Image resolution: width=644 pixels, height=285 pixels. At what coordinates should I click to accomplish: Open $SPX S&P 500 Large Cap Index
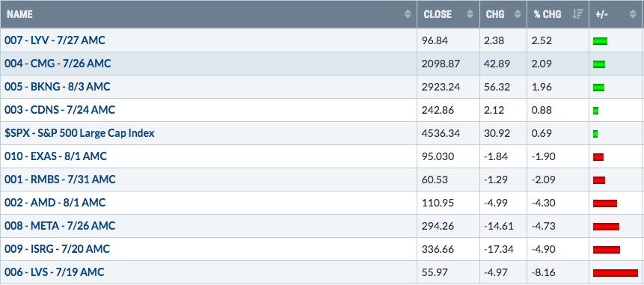[x=79, y=133]
